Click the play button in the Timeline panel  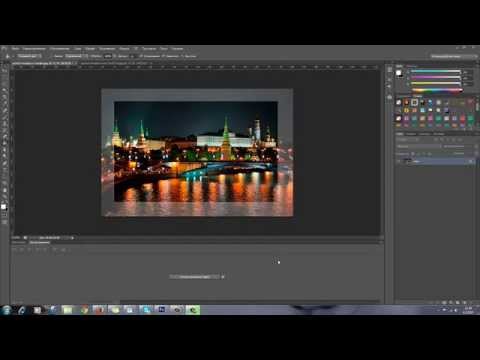coord(30,249)
